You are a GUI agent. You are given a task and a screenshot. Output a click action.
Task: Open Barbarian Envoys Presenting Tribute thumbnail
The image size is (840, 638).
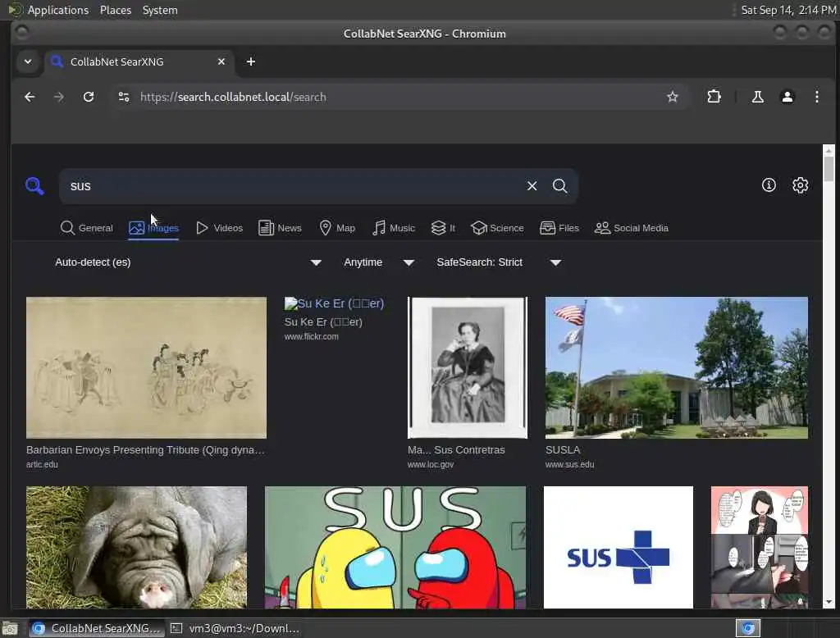coord(146,367)
